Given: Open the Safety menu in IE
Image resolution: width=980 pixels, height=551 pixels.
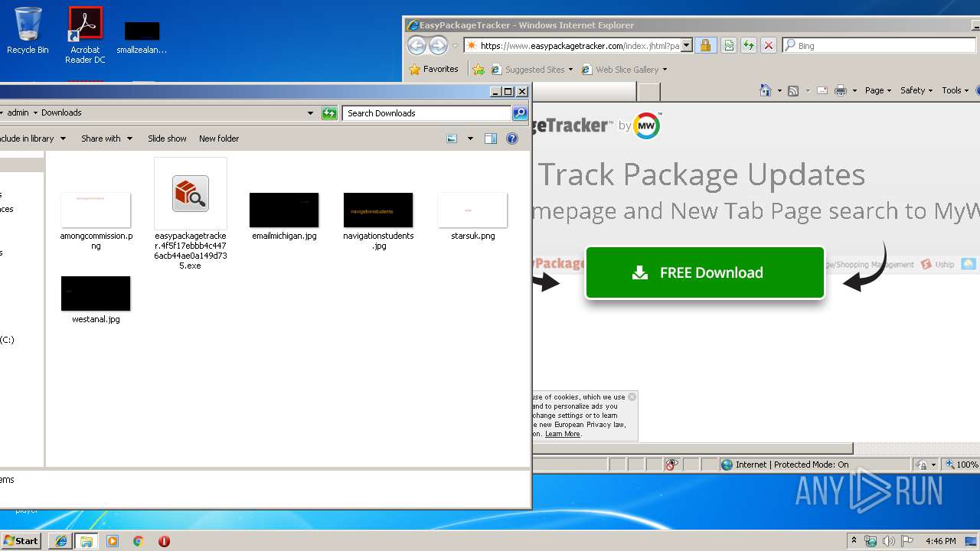Looking at the screenshot, I should pyautogui.click(x=916, y=90).
